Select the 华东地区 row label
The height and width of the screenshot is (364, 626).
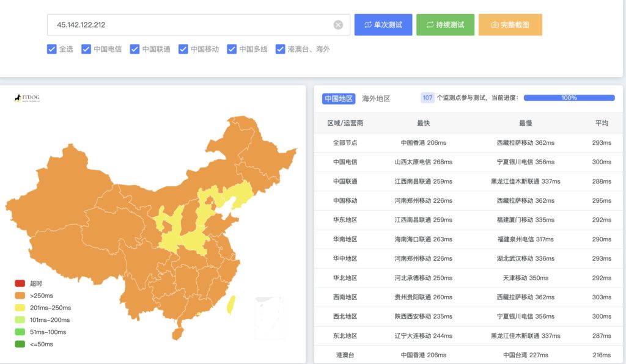pyautogui.click(x=345, y=220)
